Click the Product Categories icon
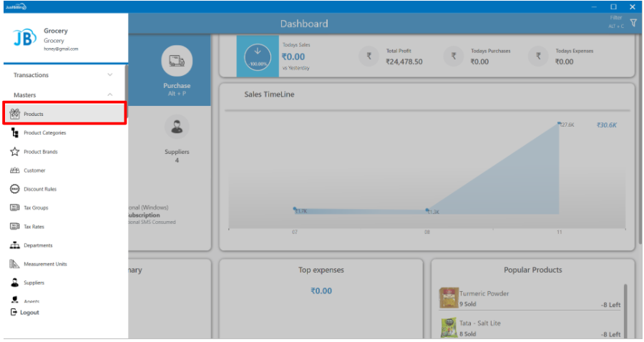The width and height of the screenshot is (644, 342). click(15, 133)
